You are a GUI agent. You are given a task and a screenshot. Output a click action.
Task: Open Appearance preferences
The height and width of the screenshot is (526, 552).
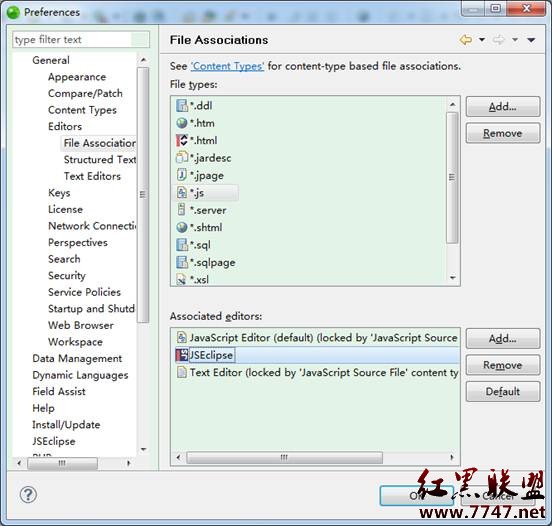click(x=77, y=77)
